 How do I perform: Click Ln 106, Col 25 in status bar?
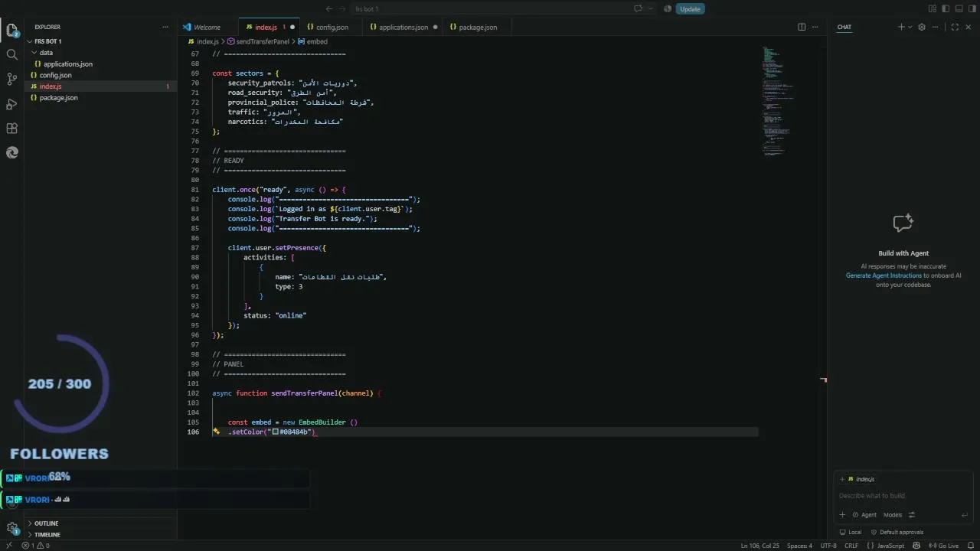tap(759, 546)
